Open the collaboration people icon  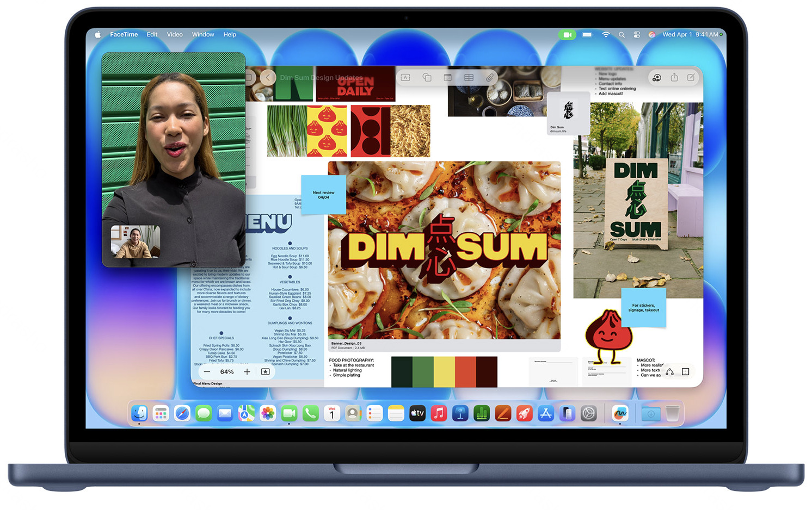tap(657, 78)
